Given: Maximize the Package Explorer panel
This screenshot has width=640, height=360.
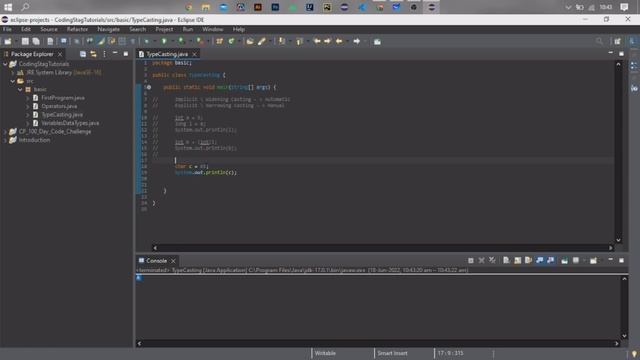Looking at the screenshot, I should point(126,54).
